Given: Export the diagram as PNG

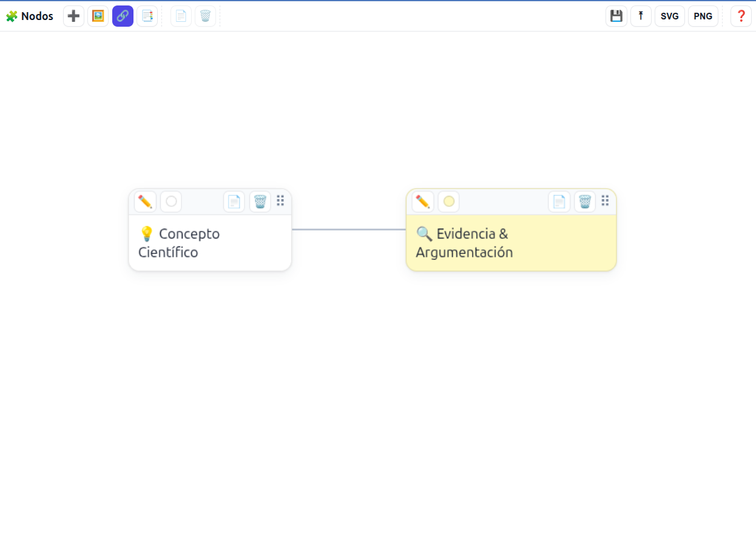Looking at the screenshot, I should 703,16.
